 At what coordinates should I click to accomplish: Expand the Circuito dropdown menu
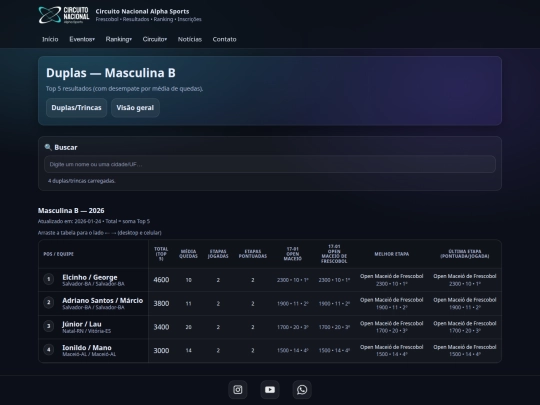click(x=155, y=39)
